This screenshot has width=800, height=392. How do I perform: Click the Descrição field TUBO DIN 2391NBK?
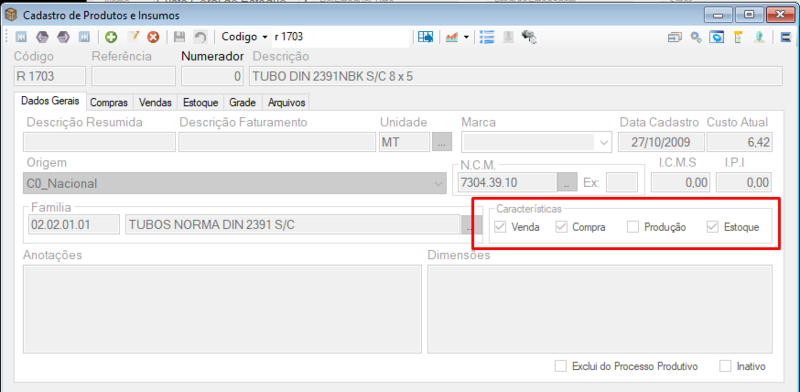pyautogui.click(x=516, y=77)
